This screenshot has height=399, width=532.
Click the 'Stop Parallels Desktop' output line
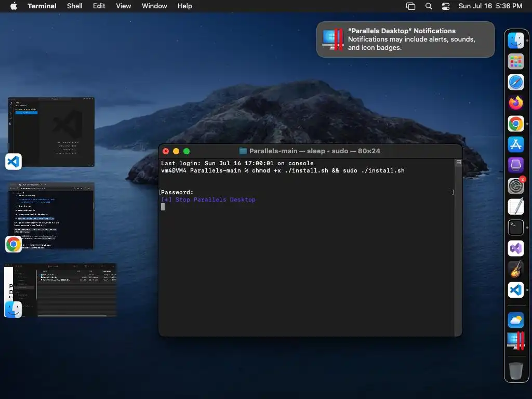pyautogui.click(x=208, y=199)
